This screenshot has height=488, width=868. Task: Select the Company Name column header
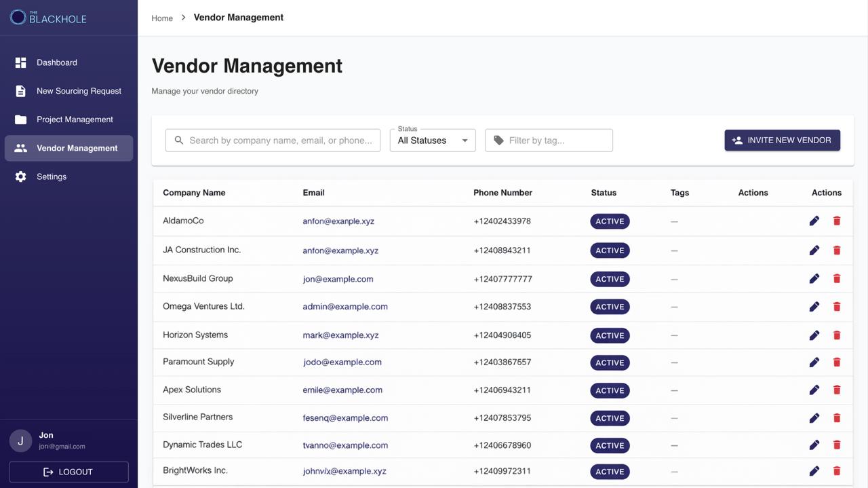pyautogui.click(x=194, y=193)
